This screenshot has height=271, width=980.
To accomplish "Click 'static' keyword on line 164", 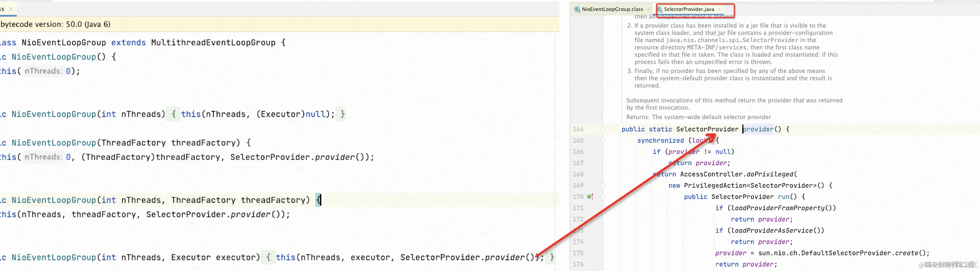I will pos(660,129).
